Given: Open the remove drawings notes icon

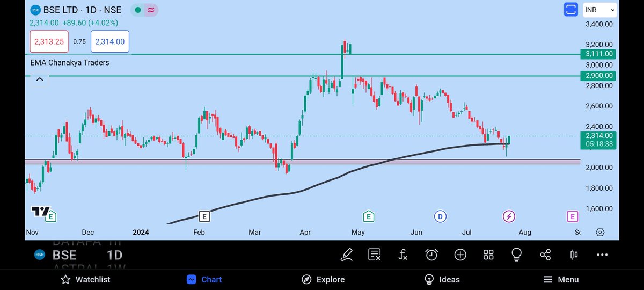Looking at the screenshot, I should click(375, 255).
